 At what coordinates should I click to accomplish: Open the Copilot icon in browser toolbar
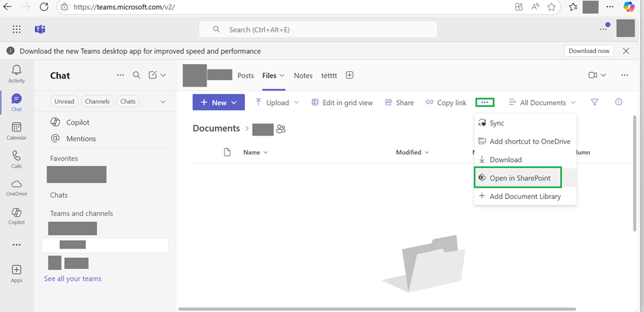coord(628,7)
